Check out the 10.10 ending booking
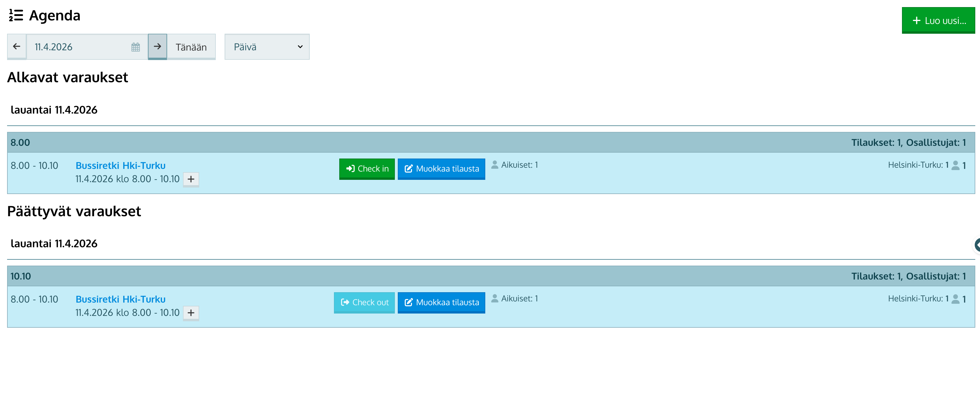 (364, 302)
